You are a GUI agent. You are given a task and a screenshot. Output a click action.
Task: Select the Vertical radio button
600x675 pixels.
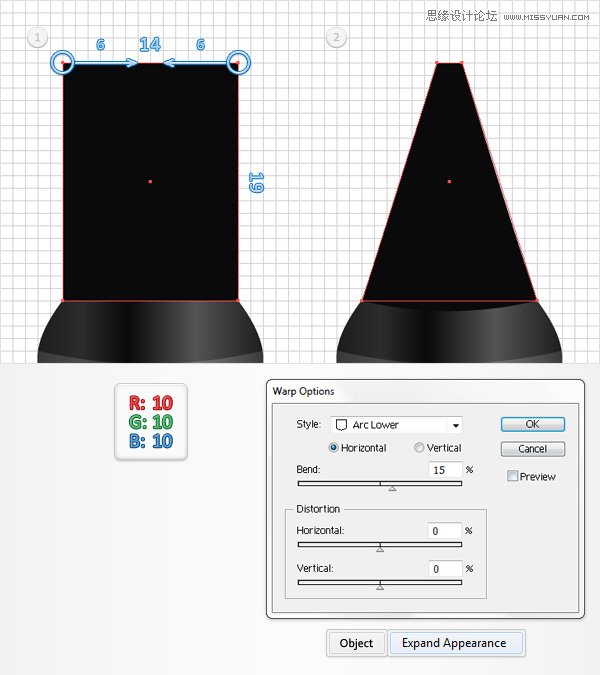pyautogui.click(x=419, y=448)
